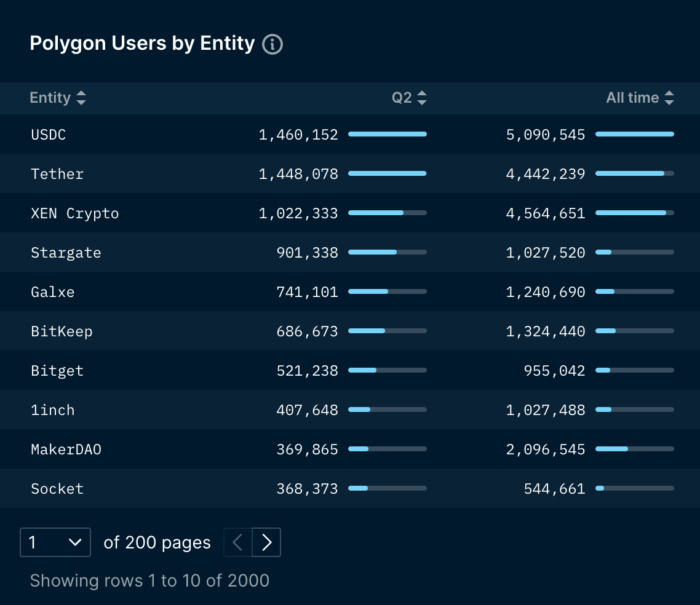The width and height of the screenshot is (700, 605).
Task: Click the sort arrows on the Entity column
Action: click(82, 97)
